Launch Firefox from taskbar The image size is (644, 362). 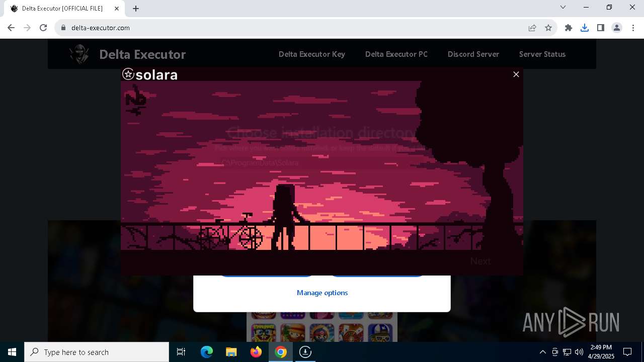tap(256, 352)
